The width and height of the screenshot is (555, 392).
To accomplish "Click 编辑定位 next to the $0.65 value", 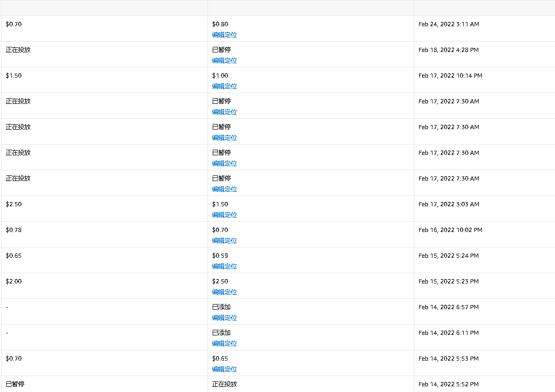I will (x=224, y=369).
